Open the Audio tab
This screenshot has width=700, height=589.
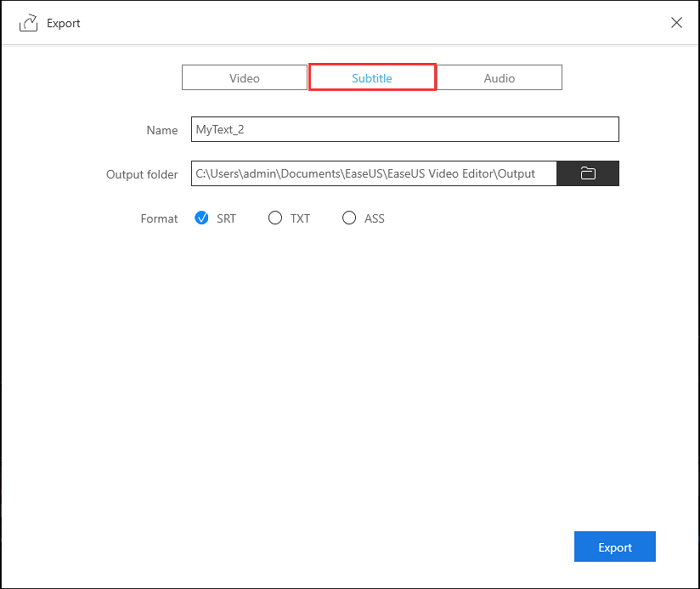coord(499,78)
